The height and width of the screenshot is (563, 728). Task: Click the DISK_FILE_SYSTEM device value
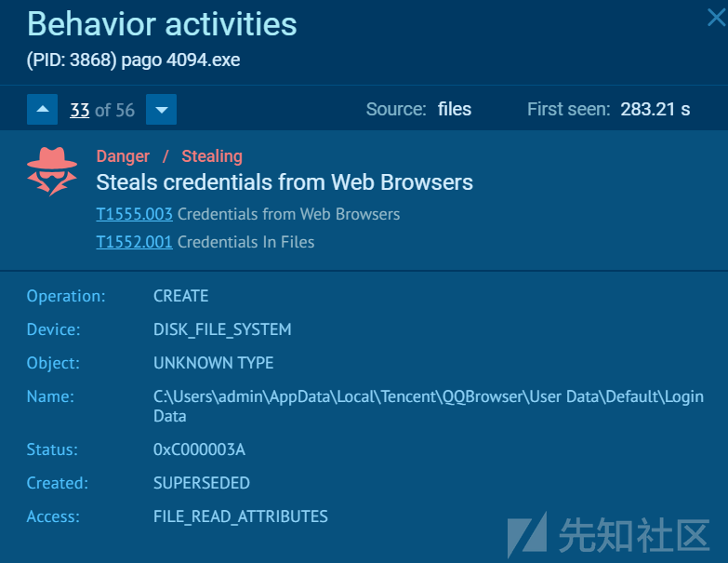pos(222,329)
